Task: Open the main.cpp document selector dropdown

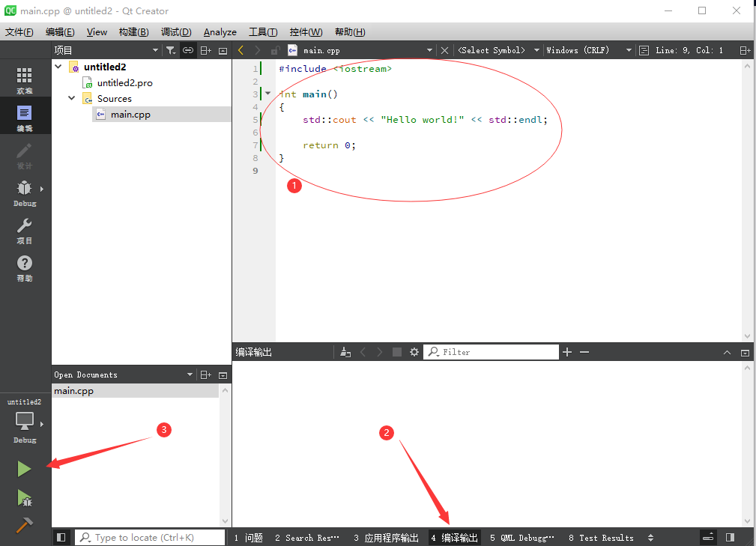Action: pos(429,50)
